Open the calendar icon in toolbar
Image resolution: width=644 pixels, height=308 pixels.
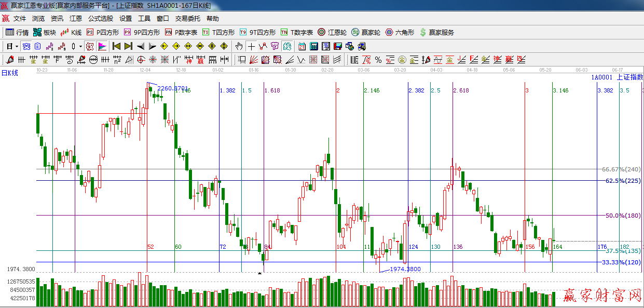[x=302, y=46]
